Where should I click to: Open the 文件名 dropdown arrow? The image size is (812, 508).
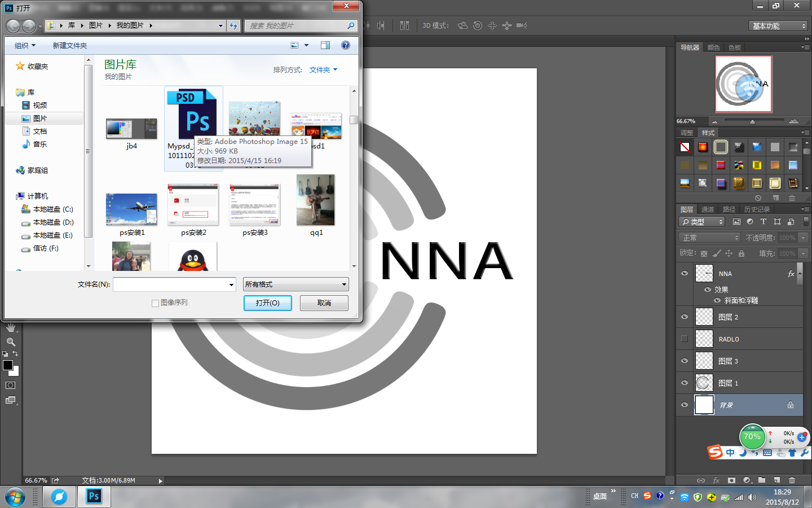(x=231, y=284)
